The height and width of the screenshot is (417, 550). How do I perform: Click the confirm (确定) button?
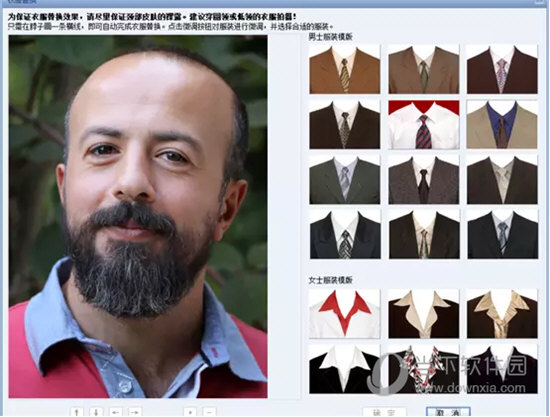pos(384,412)
